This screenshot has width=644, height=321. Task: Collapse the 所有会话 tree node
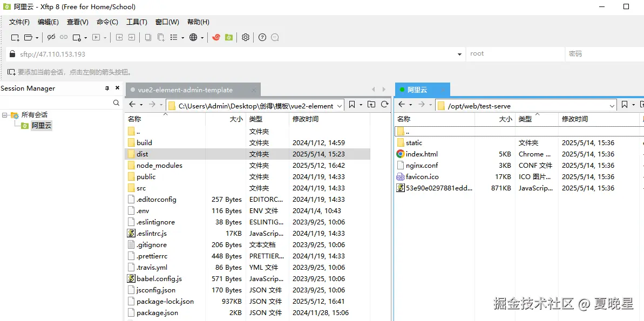pos(4,115)
